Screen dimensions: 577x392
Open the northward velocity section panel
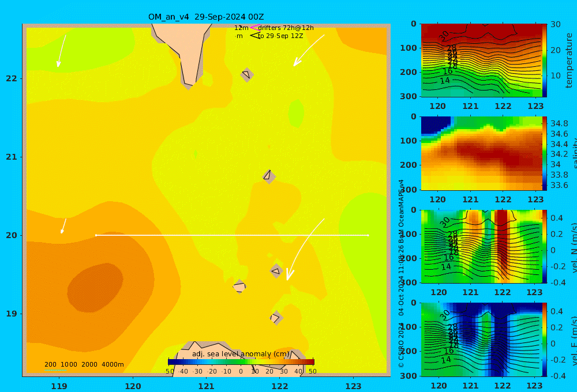(x=481, y=246)
